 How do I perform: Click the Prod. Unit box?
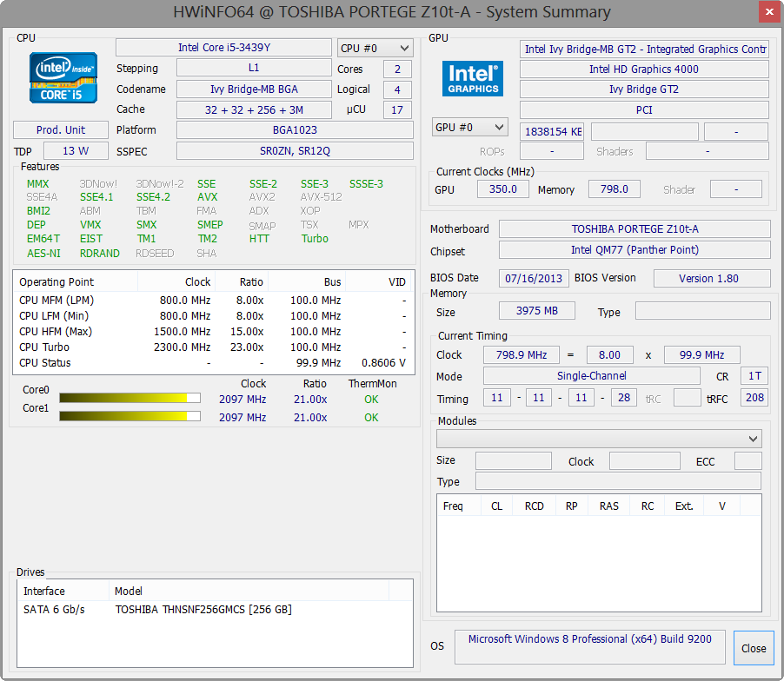[x=61, y=130]
